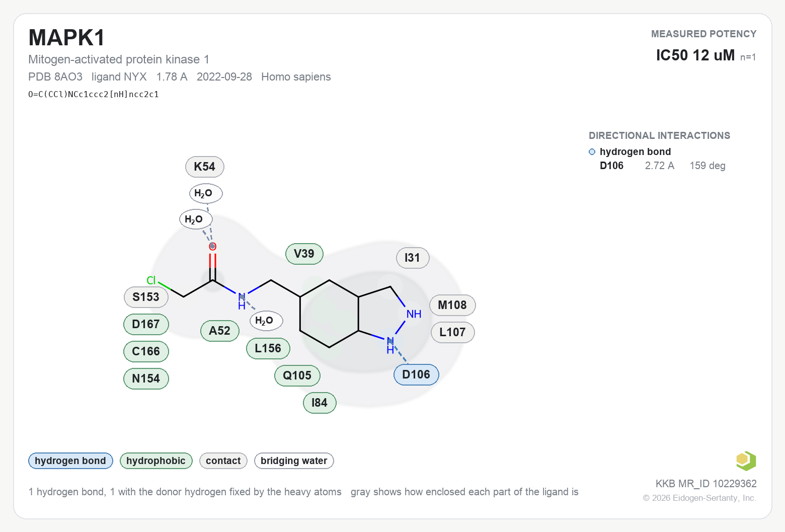Viewport: 785px width, 532px height.
Task: Click the green hexagon logo icon
Action: (x=746, y=461)
